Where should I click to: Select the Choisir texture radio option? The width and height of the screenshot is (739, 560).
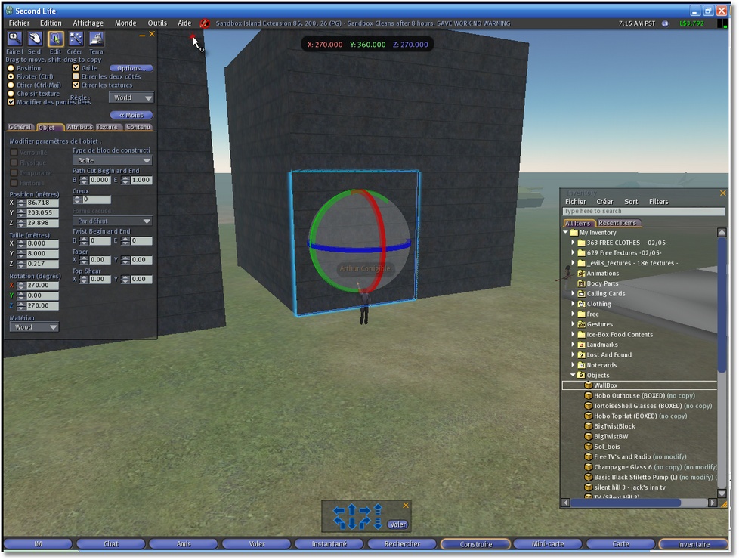pos(11,94)
